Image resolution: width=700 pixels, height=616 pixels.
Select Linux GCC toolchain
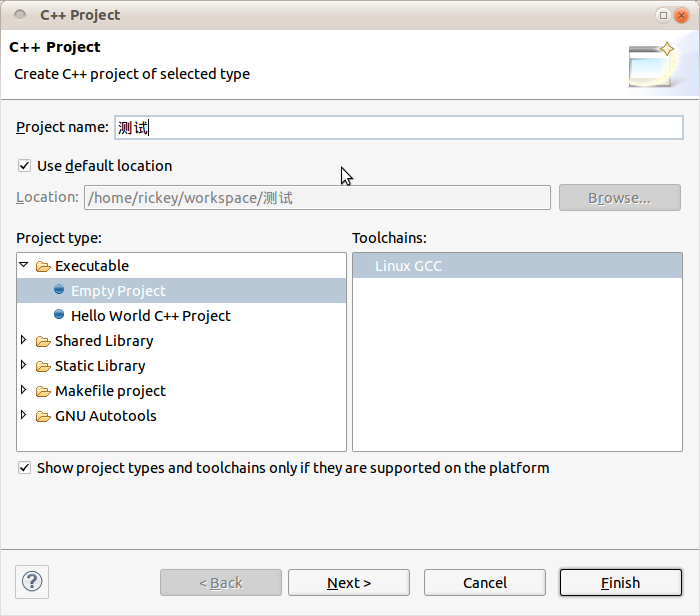click(x=517, y=266)
